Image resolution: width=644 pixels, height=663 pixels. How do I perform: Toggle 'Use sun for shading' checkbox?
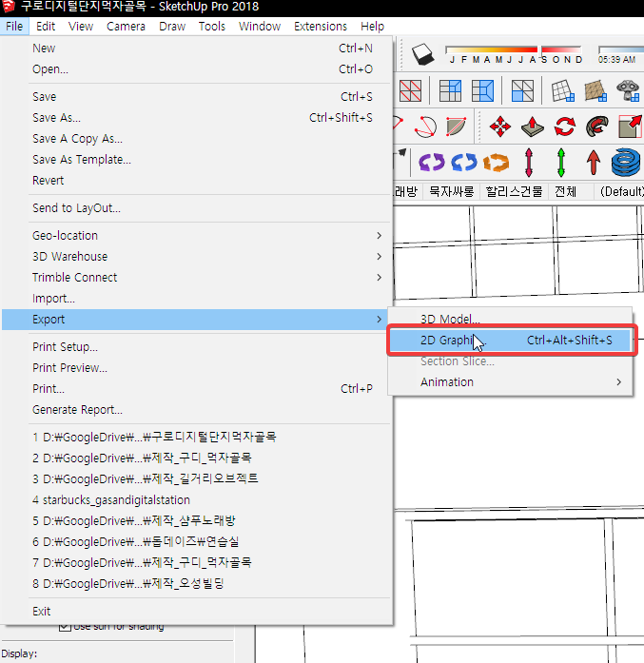coord(65,627)
